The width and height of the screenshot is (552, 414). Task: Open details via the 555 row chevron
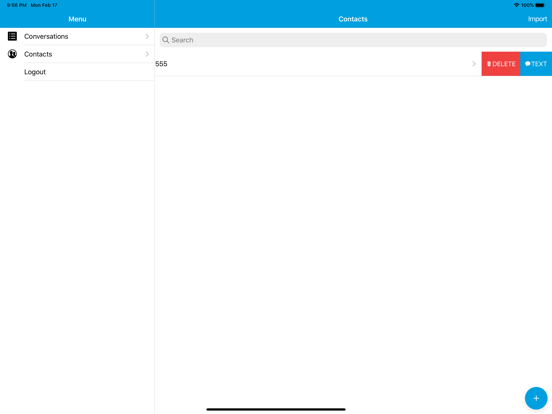(x=474, y=64)
